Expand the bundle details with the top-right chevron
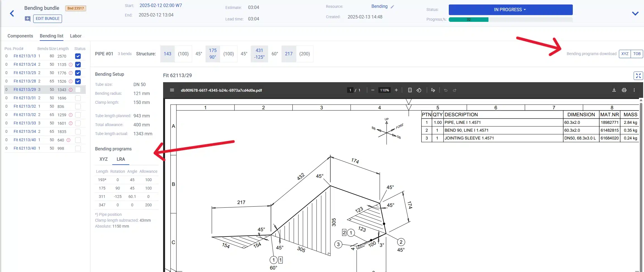 click(635, 13)
